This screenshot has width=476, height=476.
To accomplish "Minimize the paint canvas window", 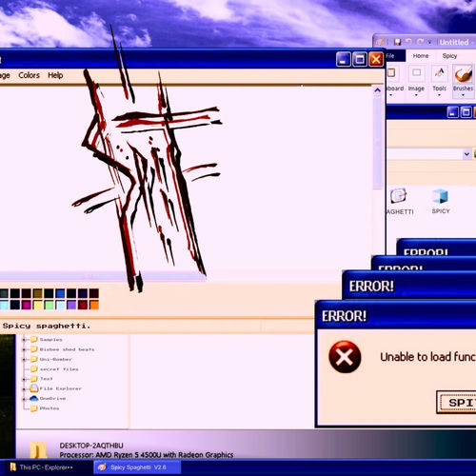I will (x=344, y=59).
